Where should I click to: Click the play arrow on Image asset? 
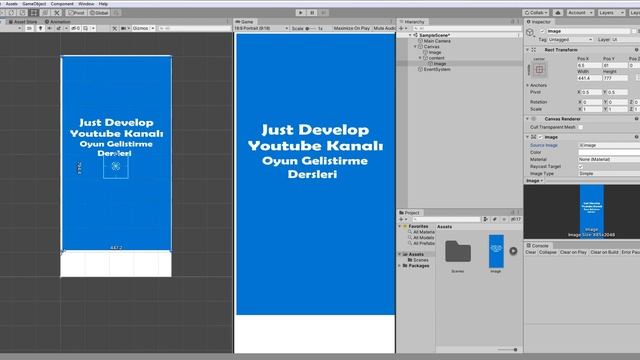[513, 251]
